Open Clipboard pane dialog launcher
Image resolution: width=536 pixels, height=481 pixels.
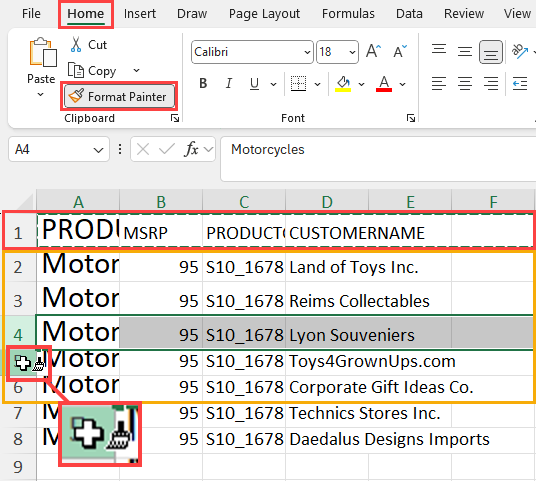click(175, 118)
